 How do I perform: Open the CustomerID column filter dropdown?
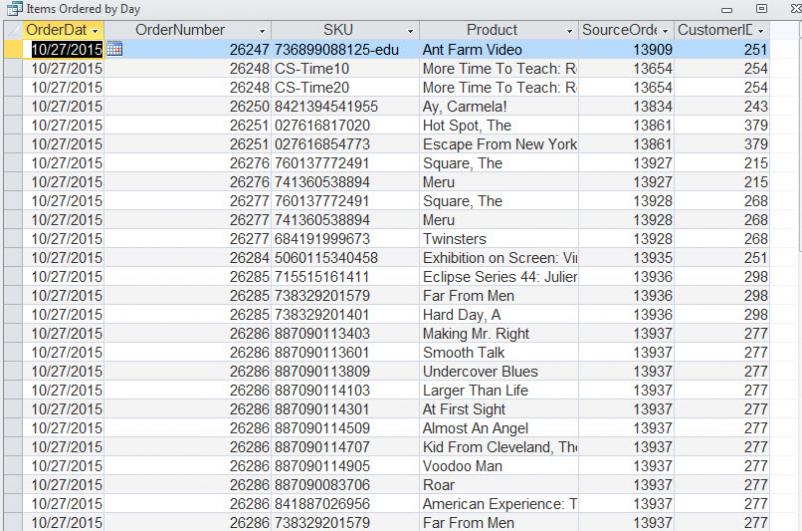point(761,31)
